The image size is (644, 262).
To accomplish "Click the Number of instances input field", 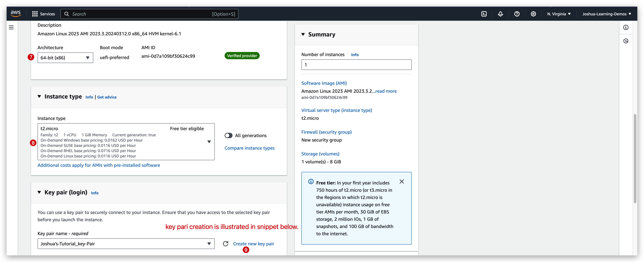I will click(x=356, y=65).
